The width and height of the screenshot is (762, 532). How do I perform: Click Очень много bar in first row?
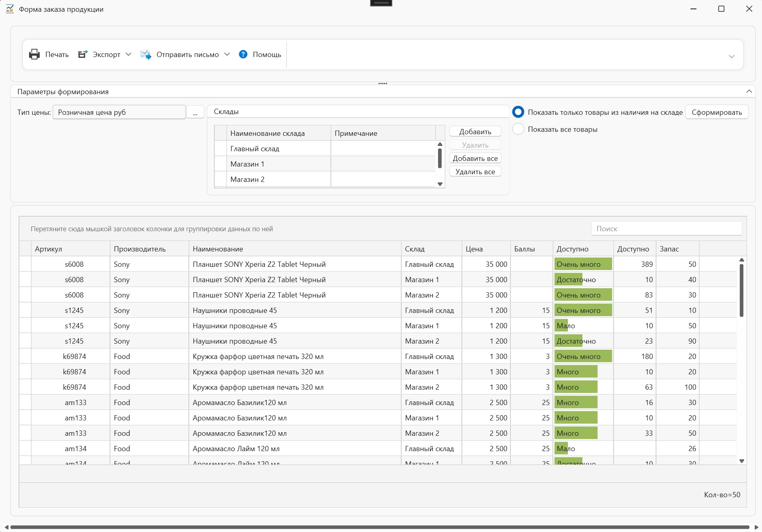click(x=583, y=264)
